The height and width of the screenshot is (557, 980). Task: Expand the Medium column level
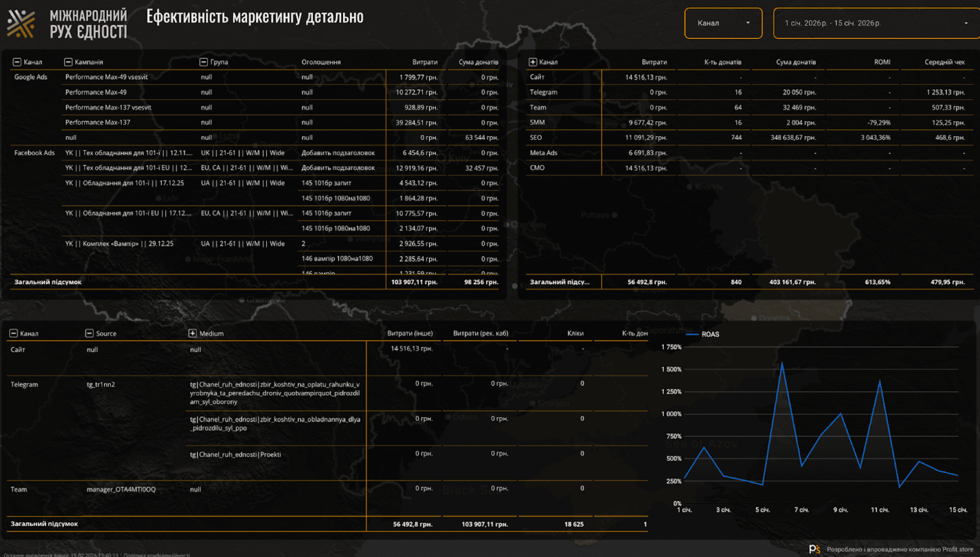click(x=193, y=333)
